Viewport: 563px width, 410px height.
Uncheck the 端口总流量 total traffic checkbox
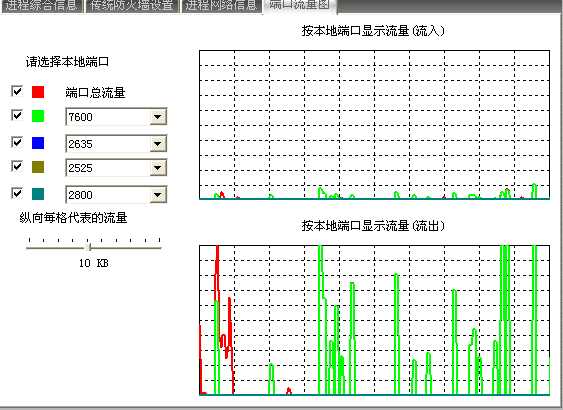17,91
